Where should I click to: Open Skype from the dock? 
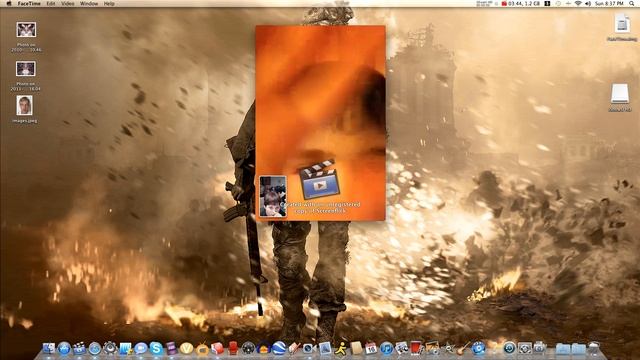[x=156, y=348]
